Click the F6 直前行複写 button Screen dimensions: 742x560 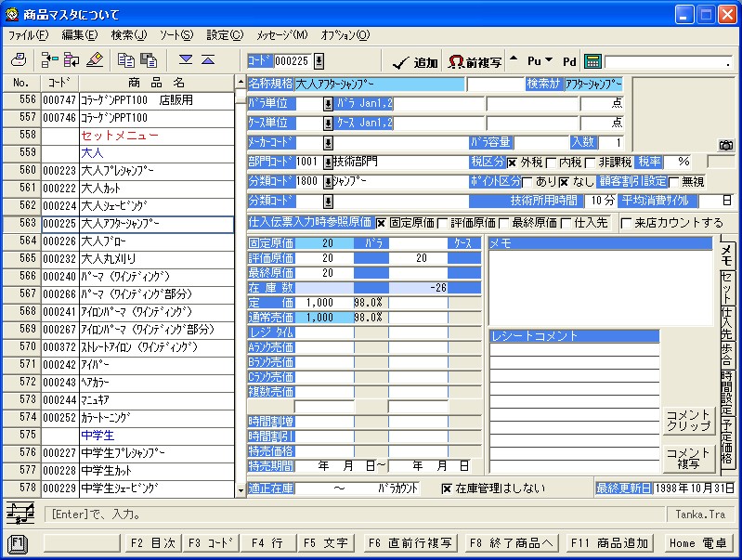pyautogui.click(x=410, y=543)
